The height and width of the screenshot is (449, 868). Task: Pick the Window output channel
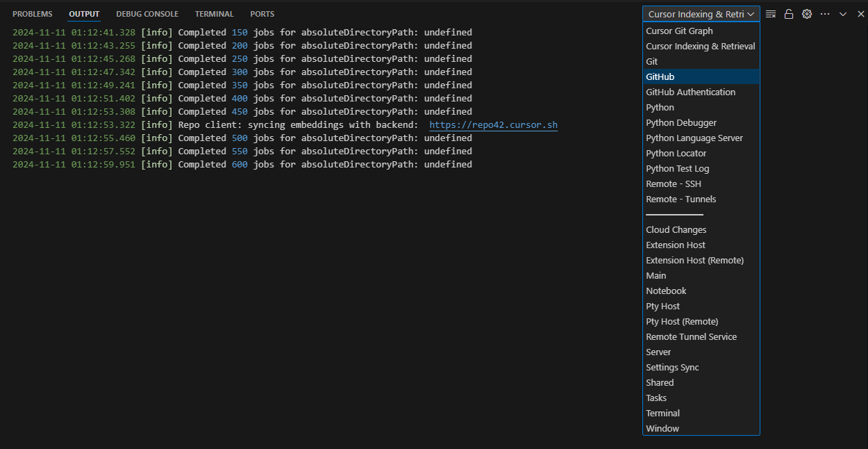662,428
